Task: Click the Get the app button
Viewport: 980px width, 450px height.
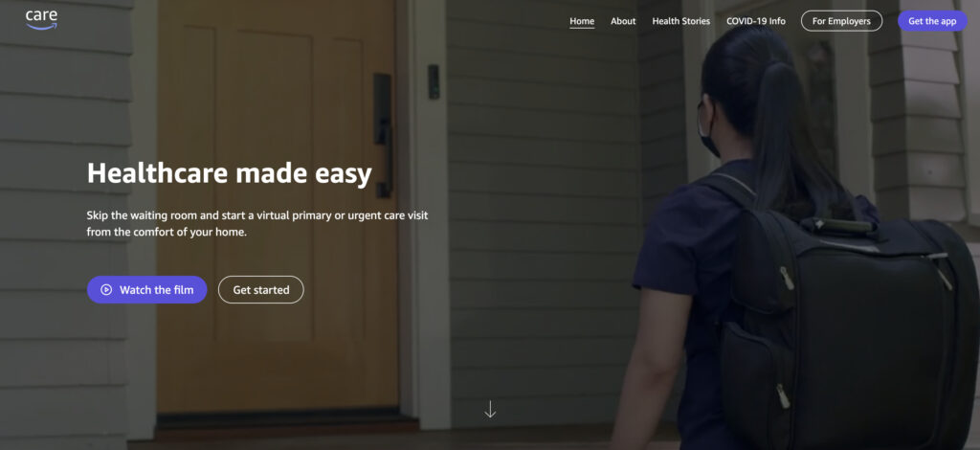Action: 932,21
